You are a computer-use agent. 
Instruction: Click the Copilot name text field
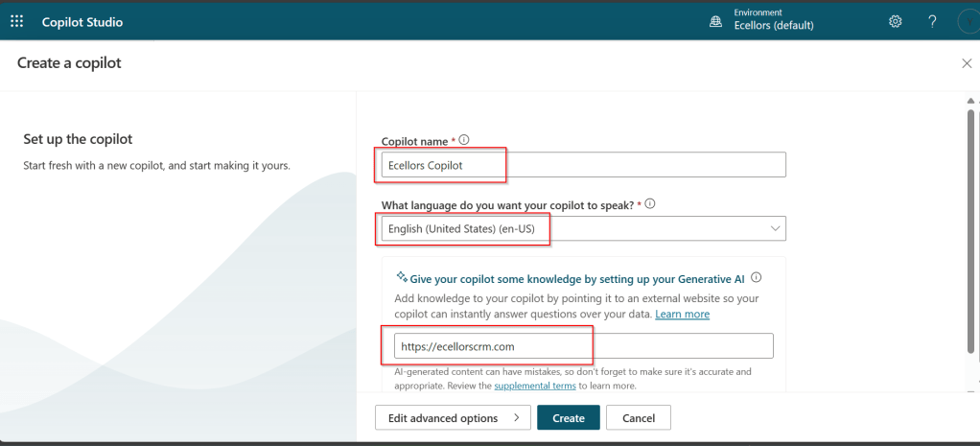point(583,165)
